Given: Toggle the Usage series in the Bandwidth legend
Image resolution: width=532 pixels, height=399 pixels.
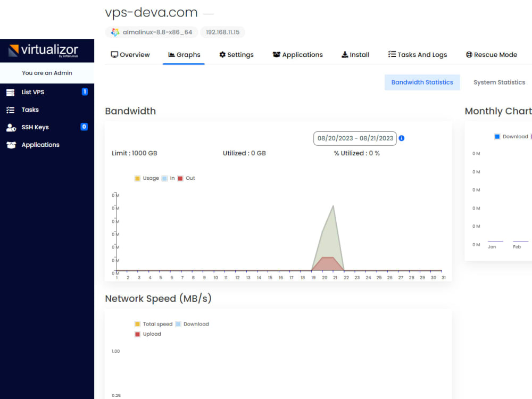Looking at the screenshot, I should [x=138, y=178].
